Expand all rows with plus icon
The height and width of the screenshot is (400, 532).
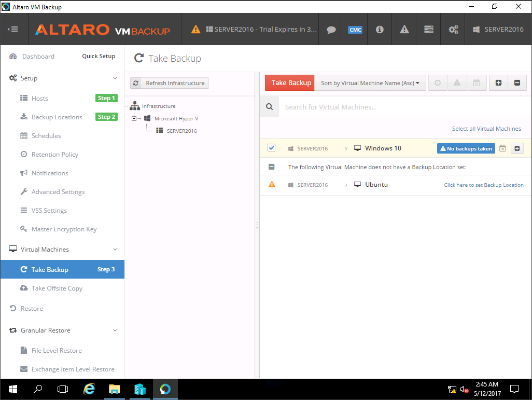click(x=498, y=83)
